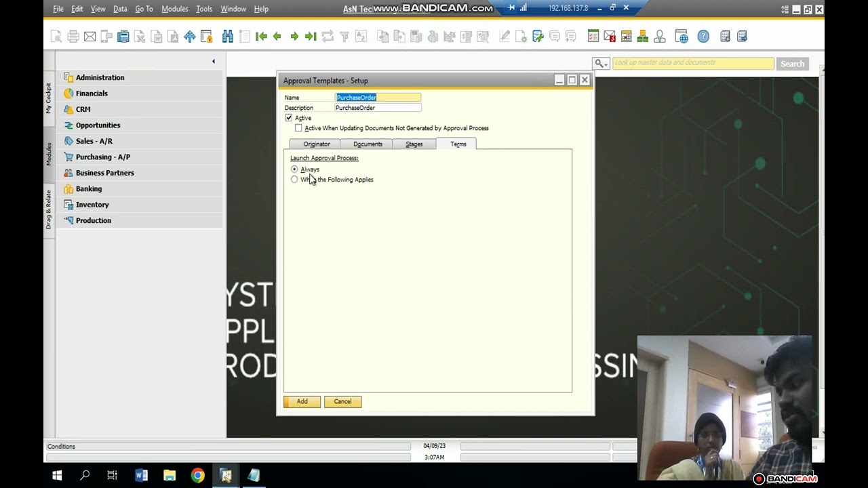Expand the Opportunities module
Viewport: 868px width, 488px height.
98,125
